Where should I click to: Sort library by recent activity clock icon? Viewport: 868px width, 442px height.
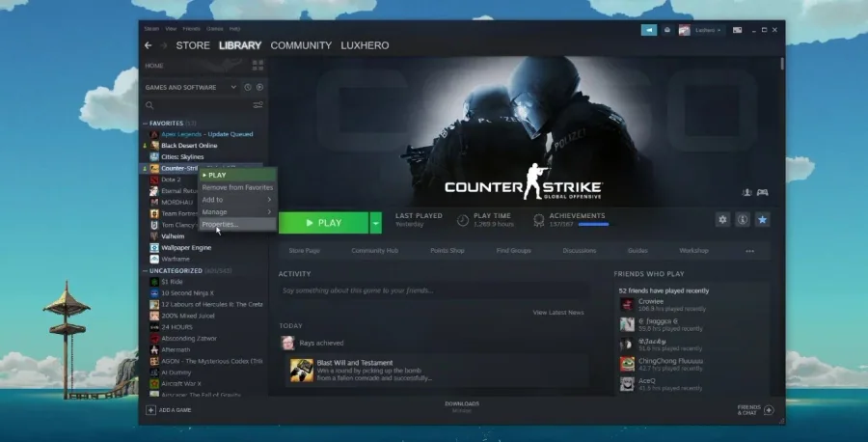[248, 87]
